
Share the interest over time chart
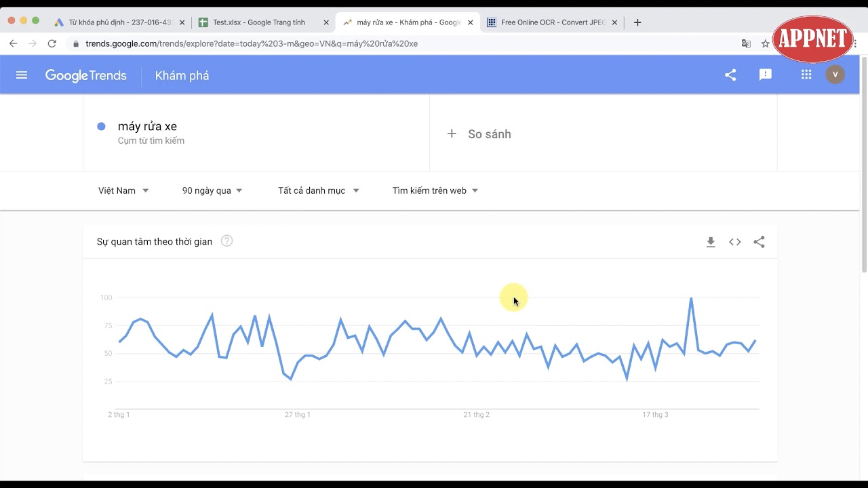759,242
